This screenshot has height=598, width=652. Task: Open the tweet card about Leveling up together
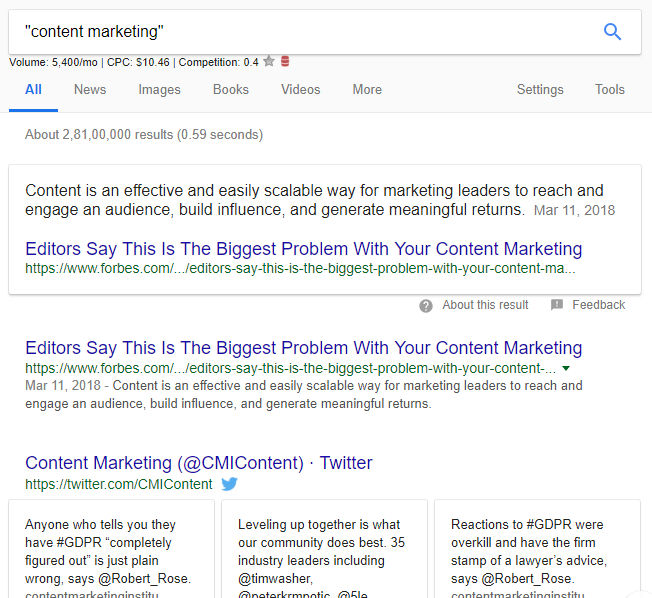click(x=324, y=550)
